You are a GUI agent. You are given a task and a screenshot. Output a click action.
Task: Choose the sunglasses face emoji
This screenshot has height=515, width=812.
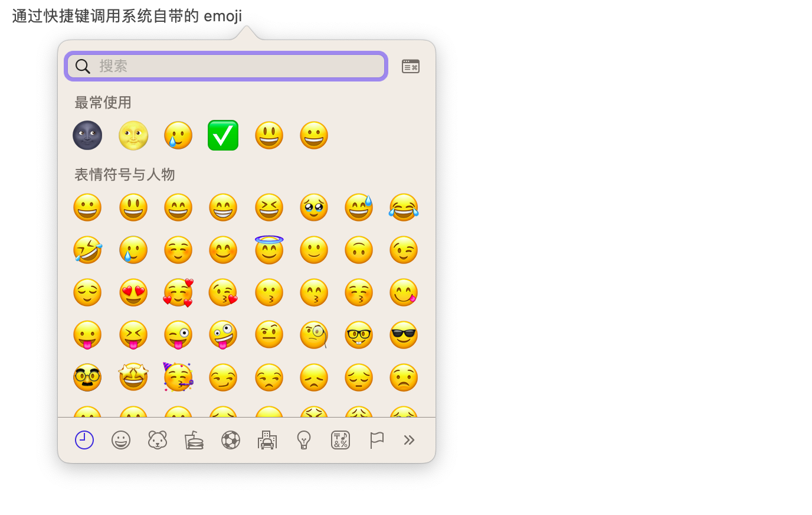(404, 335)
